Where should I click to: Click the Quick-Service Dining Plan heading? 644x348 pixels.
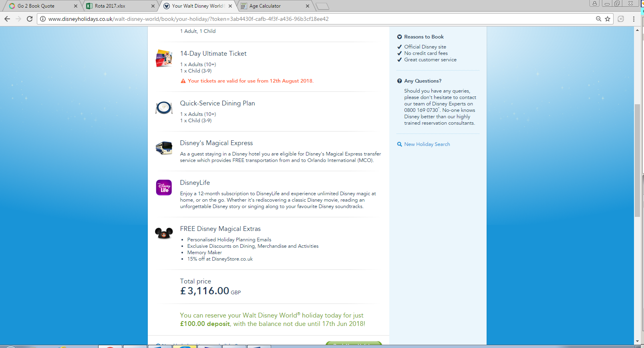[x=217, y=103]
